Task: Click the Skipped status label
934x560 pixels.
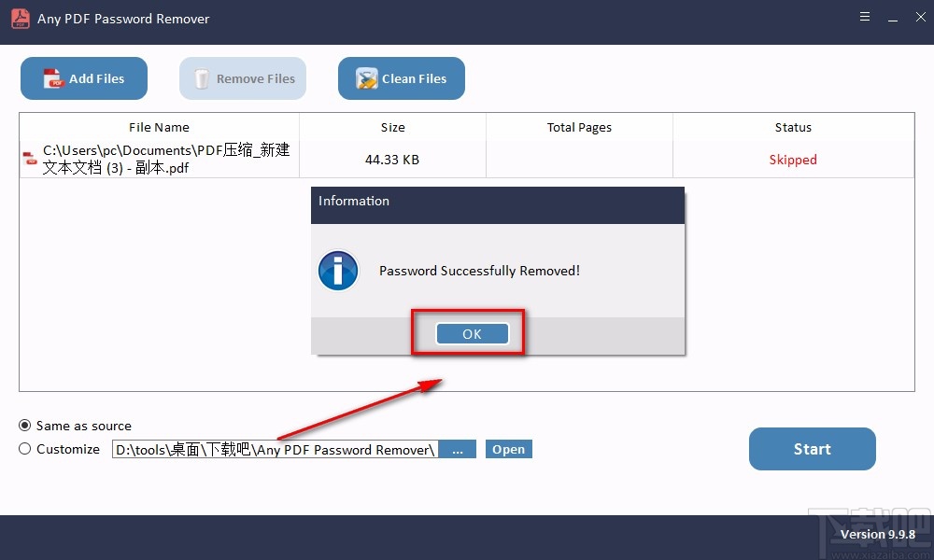Action: pyautogui.click(x=793, y=160)
